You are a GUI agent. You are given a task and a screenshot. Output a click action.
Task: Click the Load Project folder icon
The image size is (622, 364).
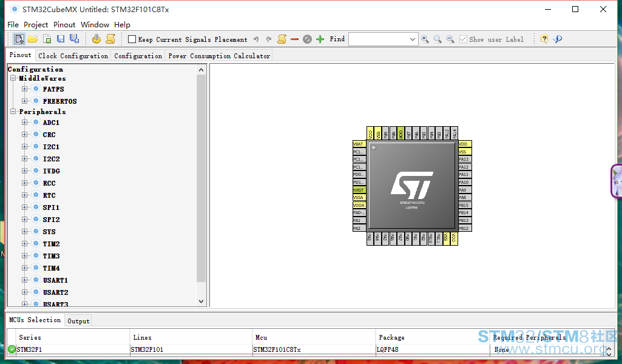click(x=33, y=39)
